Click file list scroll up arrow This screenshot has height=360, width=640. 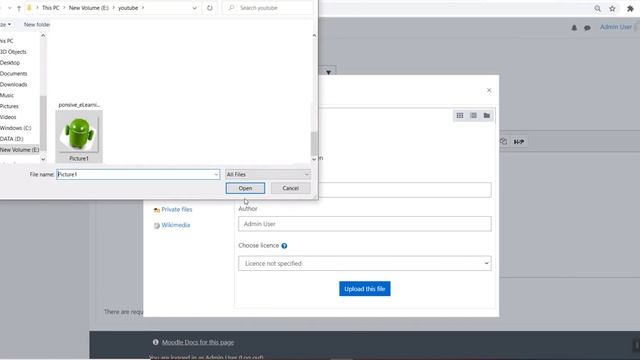click(314, 36)
